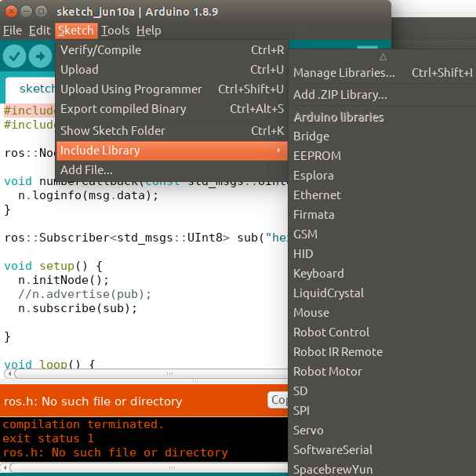
Task: Click the orange ros.h error status message
Action: point(93,402)
